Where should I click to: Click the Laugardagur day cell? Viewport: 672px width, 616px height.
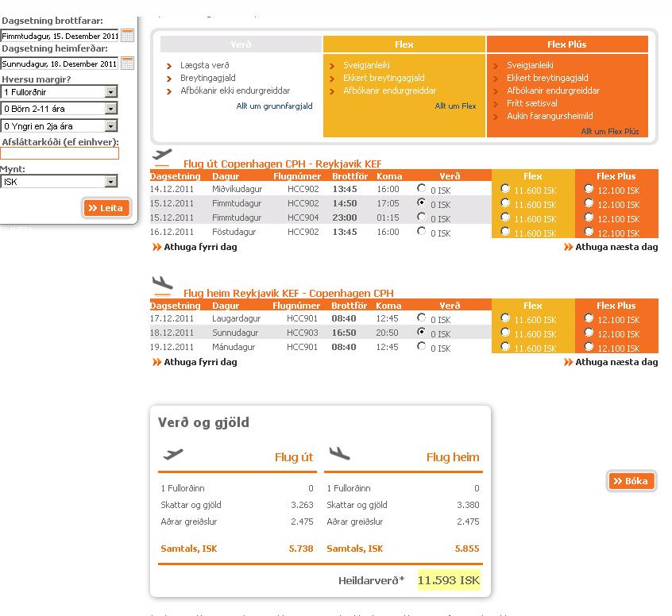click(236, 318)
